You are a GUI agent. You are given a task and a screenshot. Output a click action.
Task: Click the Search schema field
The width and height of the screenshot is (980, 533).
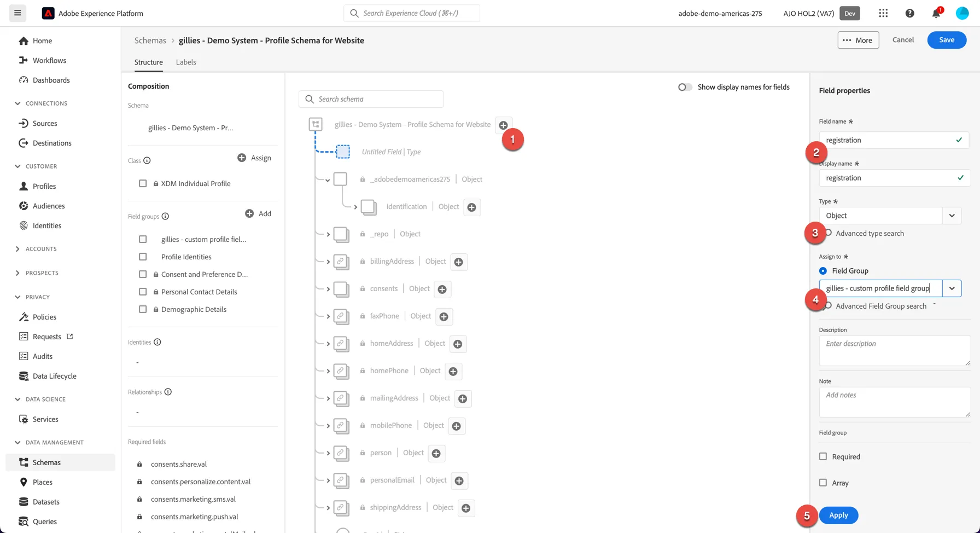point(371,99)
